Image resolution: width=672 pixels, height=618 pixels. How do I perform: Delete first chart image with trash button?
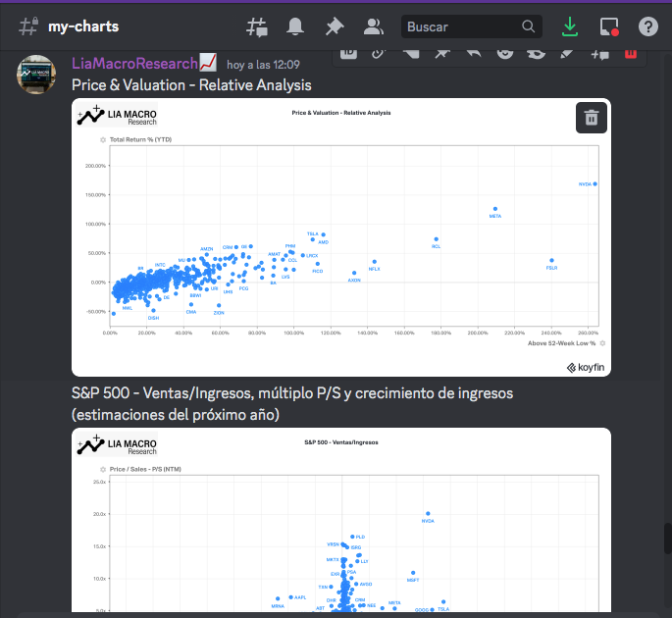(x=591, y=118)
